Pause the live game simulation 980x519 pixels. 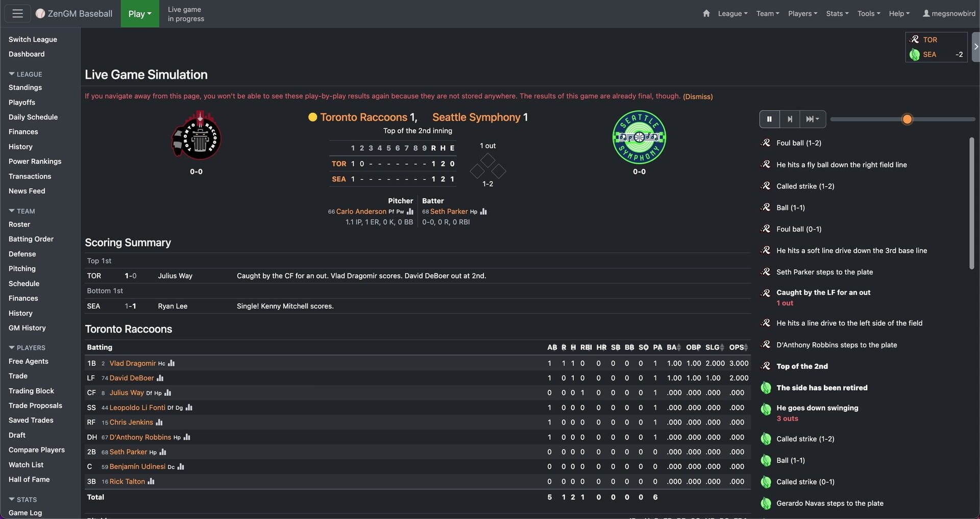769,119
